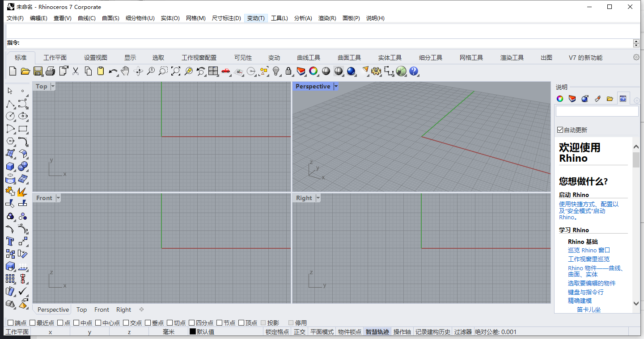Open four-viewport layout icon
Viewport: 644px width, 339px height.
click(213, 71)
